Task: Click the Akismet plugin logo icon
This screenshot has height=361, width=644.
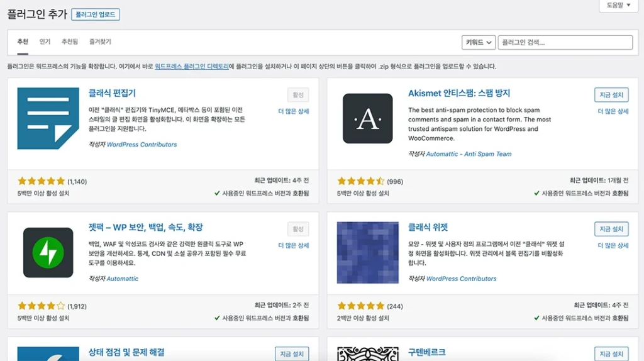Action: click(367, 118)
